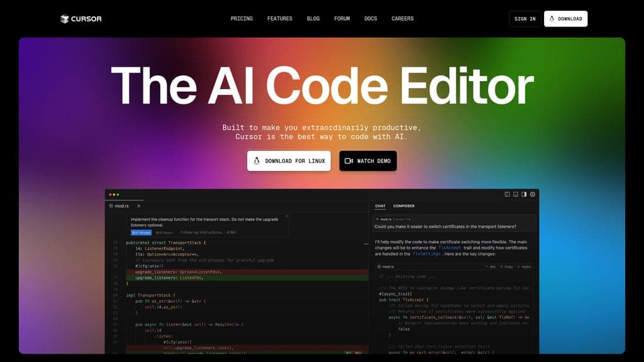The height and width of the screenshot is (362, 644).
Task: Toggle the secondary sidebar layout icon
Action: click(x=524, y=194)
